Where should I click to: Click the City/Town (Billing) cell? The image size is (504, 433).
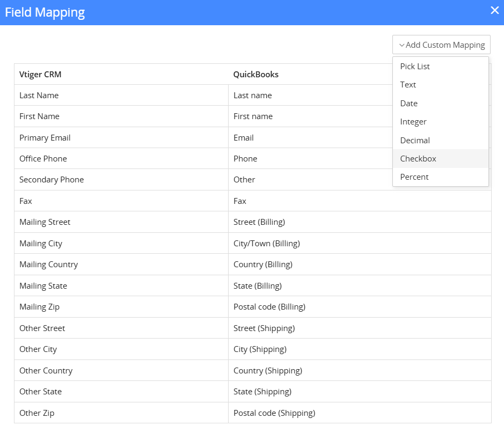(x=360, y=244)
